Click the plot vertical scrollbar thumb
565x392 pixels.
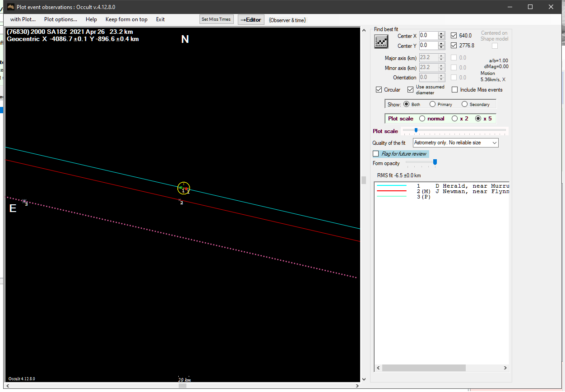[364, 180]
